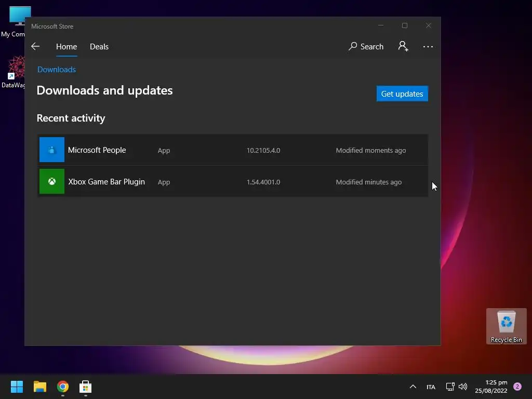Click 'Modified moments ago' text
Viewport: 532px width, 399px height.
pos(371,150)
